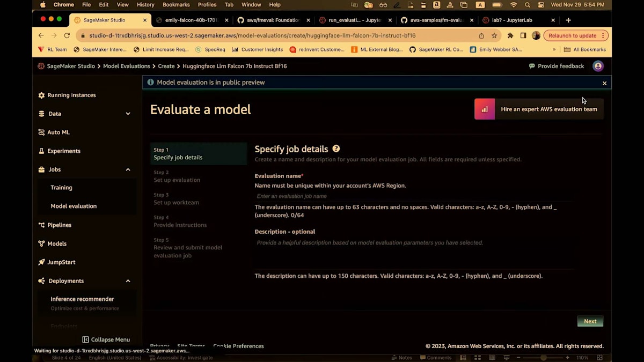Open the Customer Insights bookmark
Screen dimensions: 644x362
click(258, 49)
